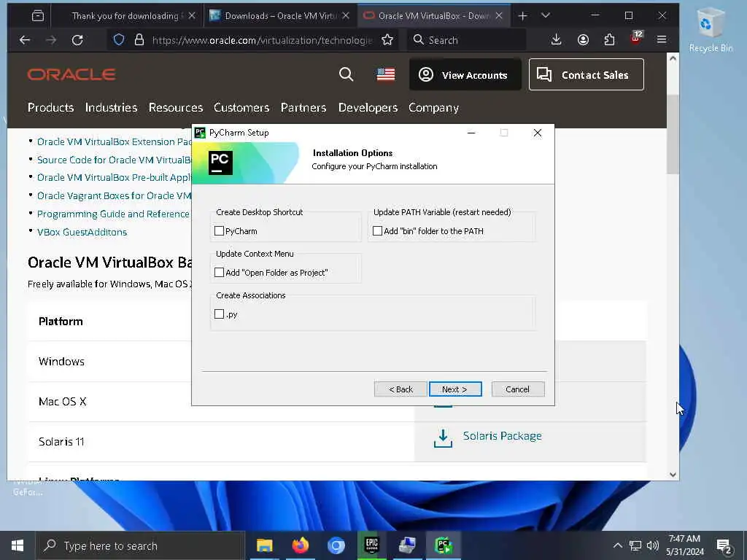Image resolution: width=747 pixels, height=560 pixels.
Task: Reload the Oracle page
Action: click(77, 40)
